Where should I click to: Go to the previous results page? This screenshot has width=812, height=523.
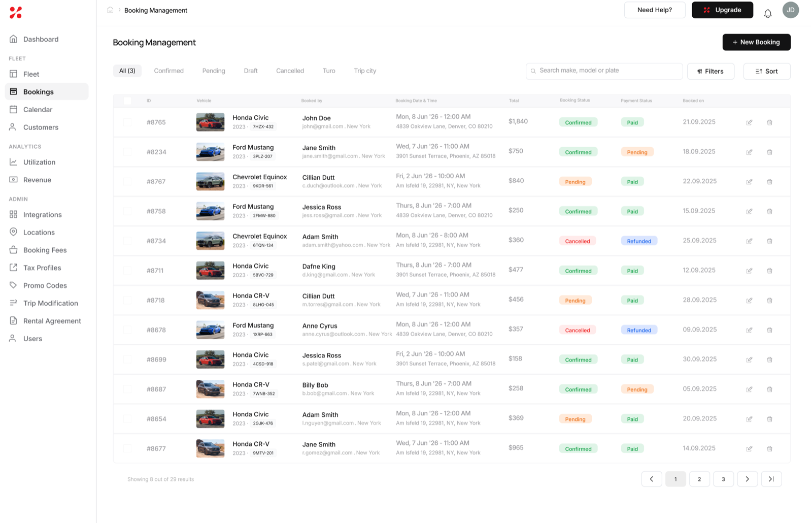click(652, 479)
